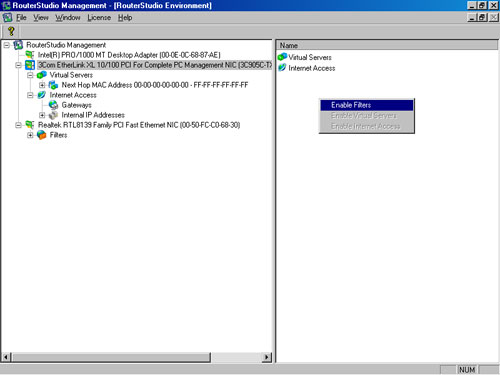Select Internet Access in the tree

point(73,95)
